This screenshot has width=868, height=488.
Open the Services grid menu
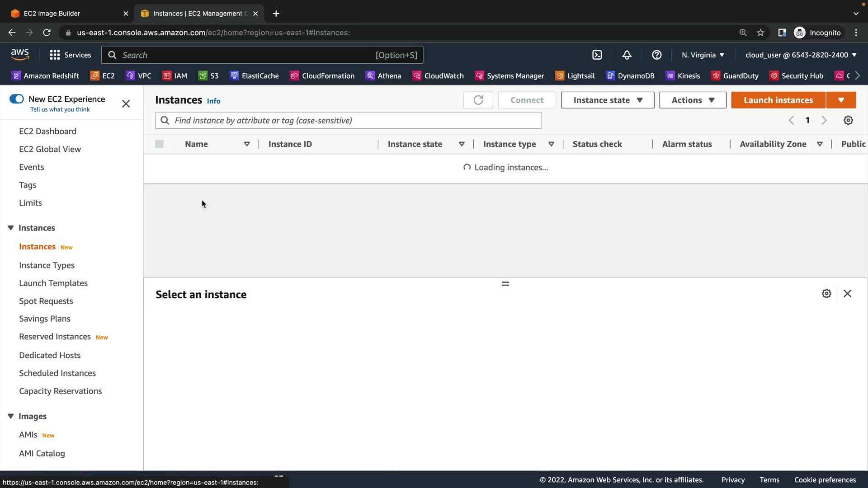70,55
